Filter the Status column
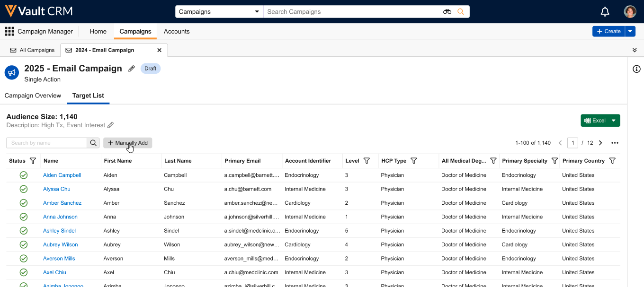The image size is (644, 287). (33, 161)
